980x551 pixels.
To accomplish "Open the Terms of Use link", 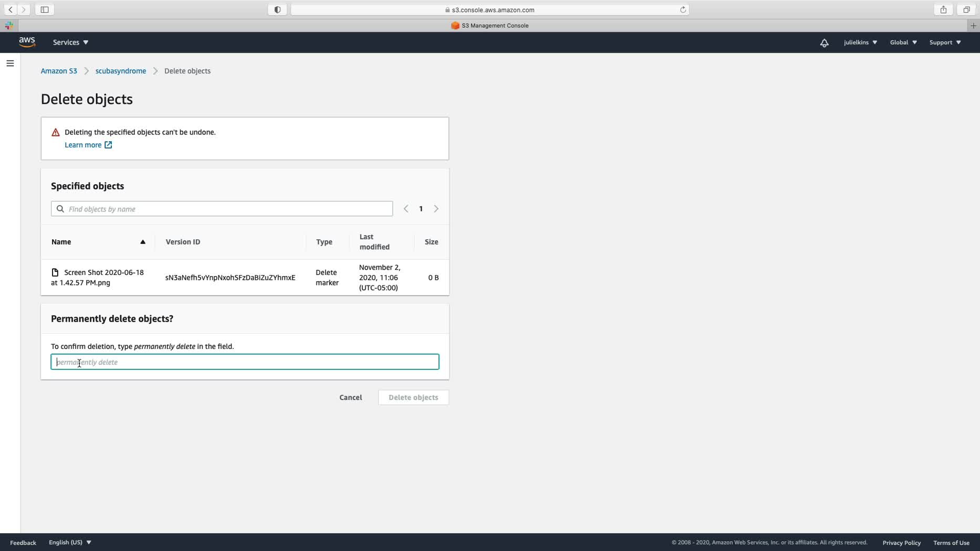I will pyautogui.click(x=951, y=543).
